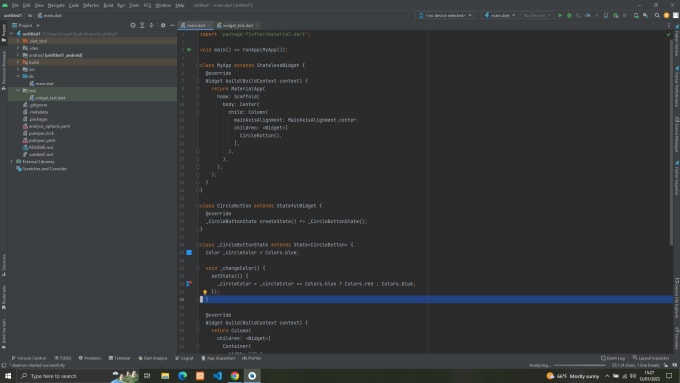Expand the android folder node
Viewport: 680px width, 383px height.
click(x=18, y=55)
